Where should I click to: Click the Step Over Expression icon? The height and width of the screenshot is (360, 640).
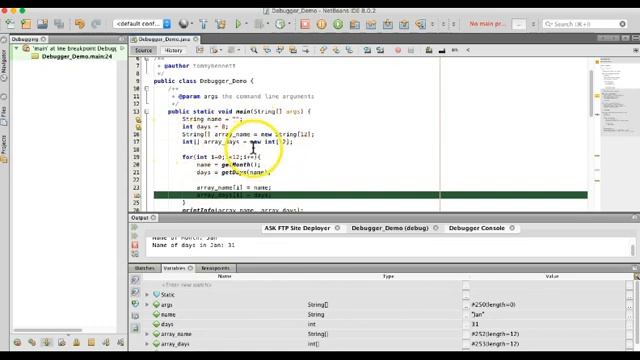[x=371, y=24]
